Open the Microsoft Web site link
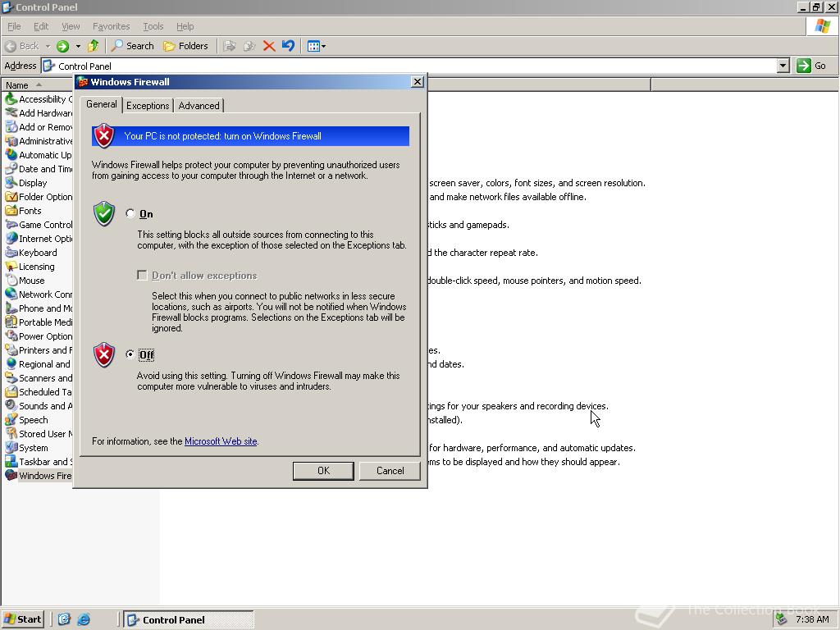 221,441
